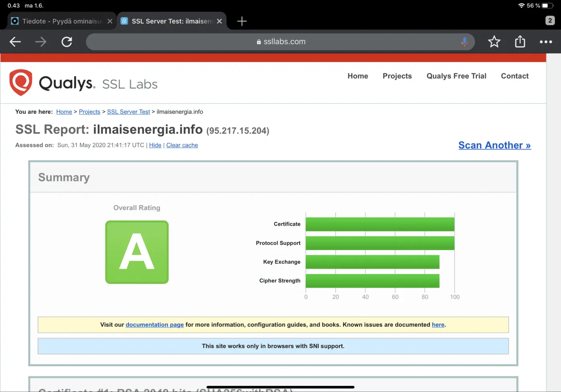
Task: Switch to the Tiedote - Pyydä ominaisuutta tab
Action: click(62, 21)
